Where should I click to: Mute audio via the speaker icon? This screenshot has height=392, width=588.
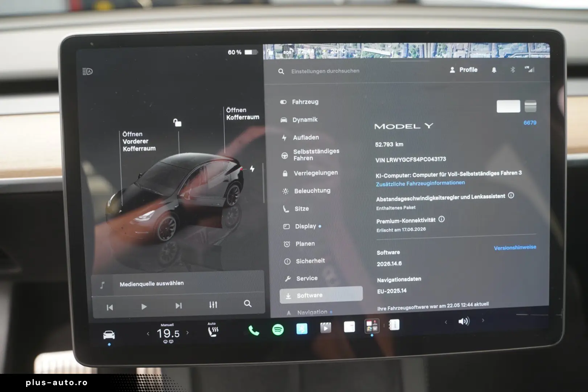pyautogui.click(x=464, y=321)
